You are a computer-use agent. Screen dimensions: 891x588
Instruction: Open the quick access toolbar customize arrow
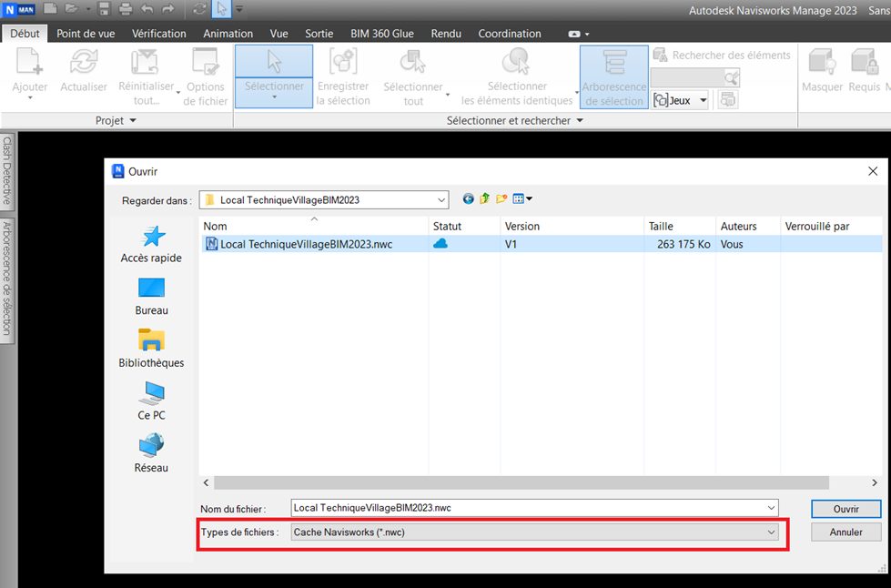pyautogui.click(x=239, y=9)
